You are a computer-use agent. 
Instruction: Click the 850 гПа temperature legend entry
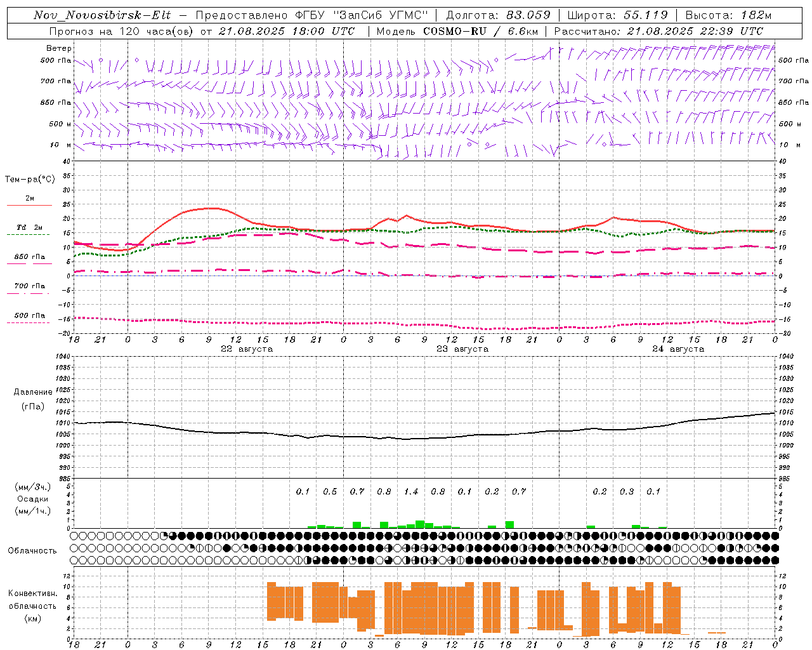pos(29,257)
